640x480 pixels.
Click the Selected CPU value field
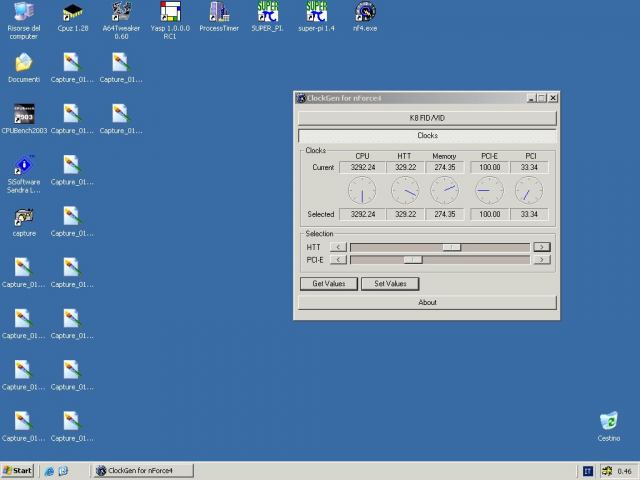pos(362,214)
